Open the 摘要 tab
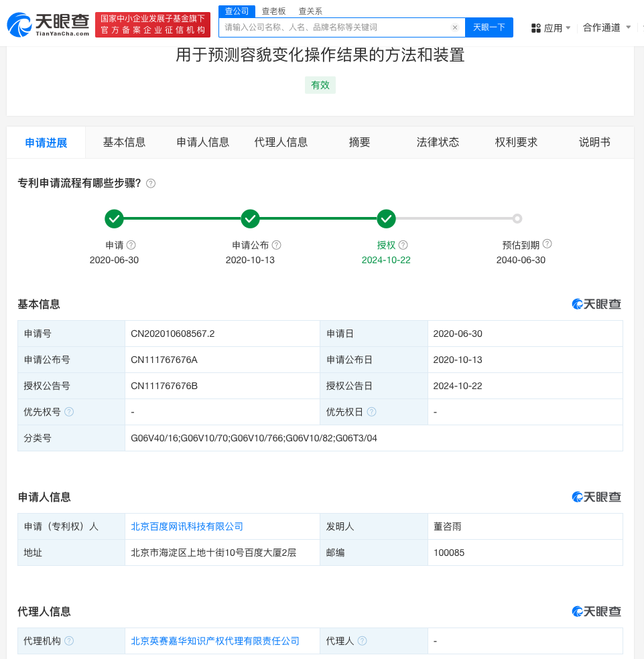 359,142
